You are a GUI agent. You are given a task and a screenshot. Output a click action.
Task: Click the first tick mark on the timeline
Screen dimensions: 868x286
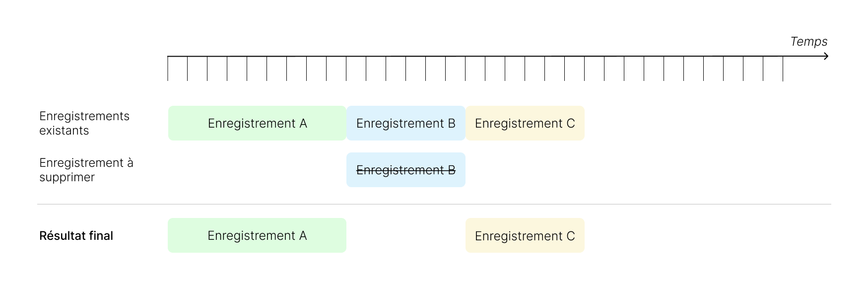click(168, 69)
